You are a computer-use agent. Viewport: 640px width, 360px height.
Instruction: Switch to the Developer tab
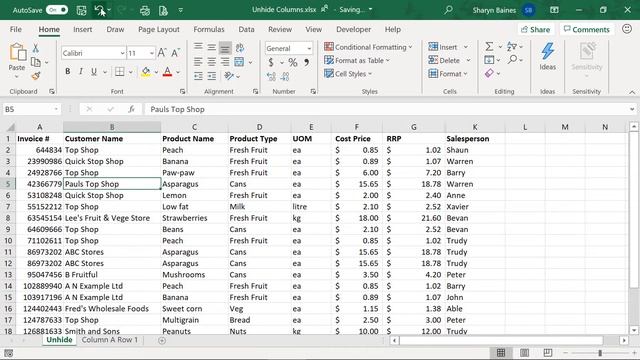[x=353, y=29]
